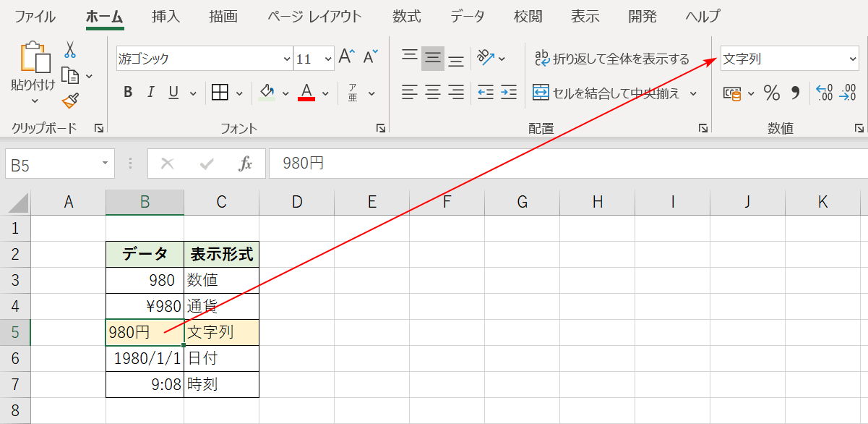The height and width of the screenshot is (424, 868).
Task: Increase font size
Action: [346, 56]
